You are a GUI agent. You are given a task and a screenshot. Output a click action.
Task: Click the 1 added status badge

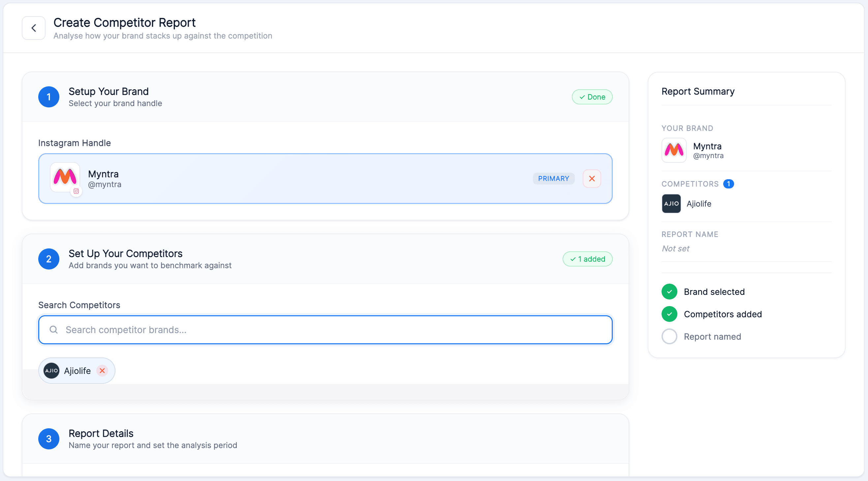pyautogui.click(x=587, y=259)
